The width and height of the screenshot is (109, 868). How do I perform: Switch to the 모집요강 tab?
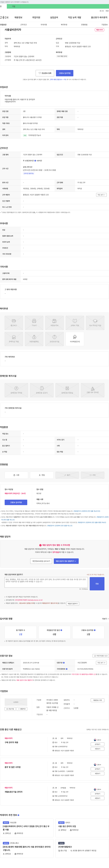tap(3, 25)
